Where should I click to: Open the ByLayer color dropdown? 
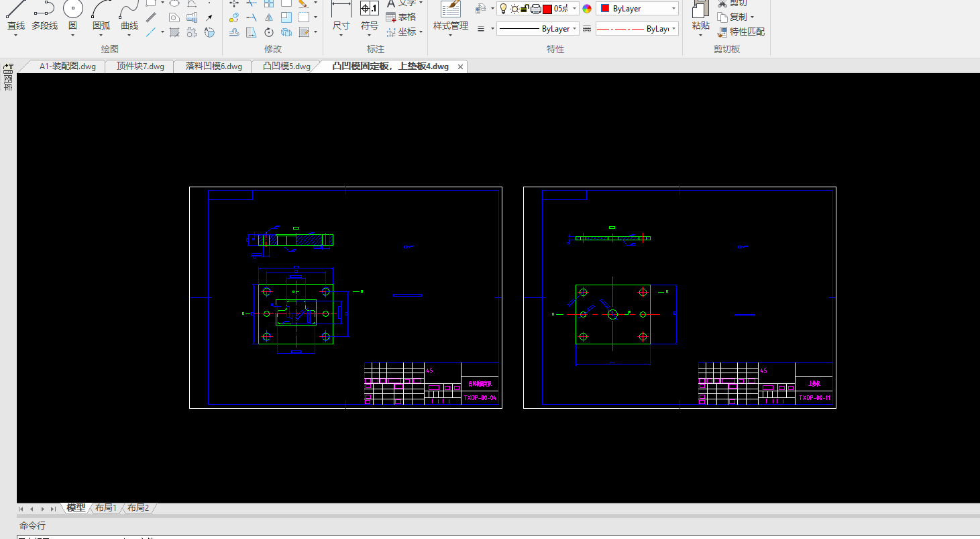click(637, 9)
